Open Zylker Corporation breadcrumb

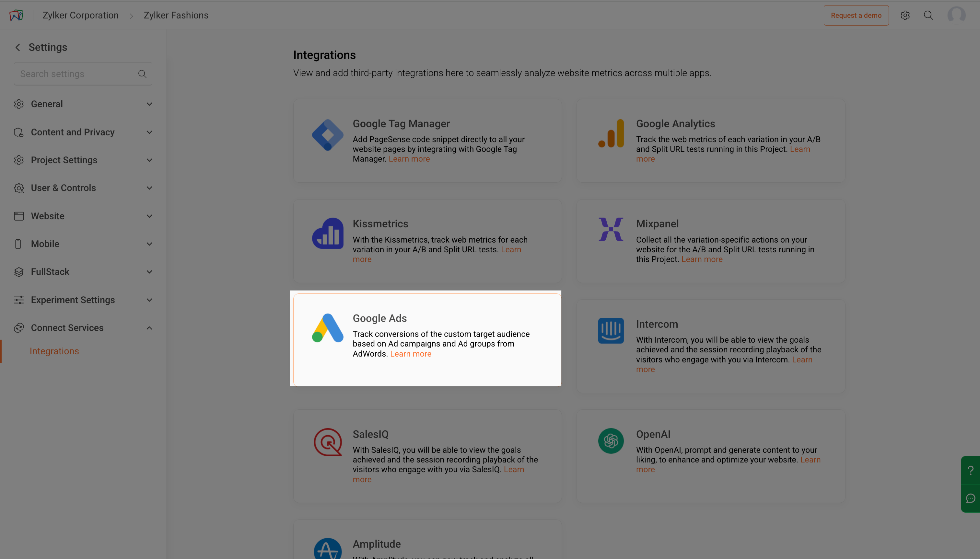(x=80, y=15)
